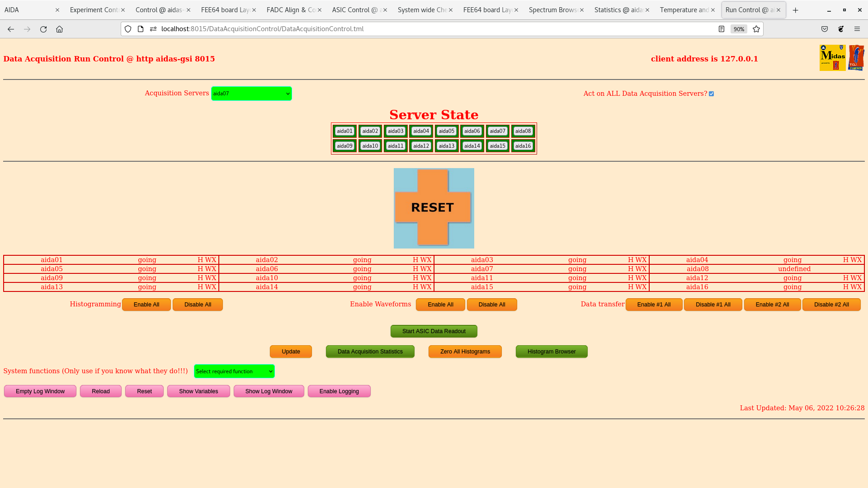The width and height of the screenshot is (868, 488).
Task: Bookmark this page with star icon
Action: coord(756,29)
